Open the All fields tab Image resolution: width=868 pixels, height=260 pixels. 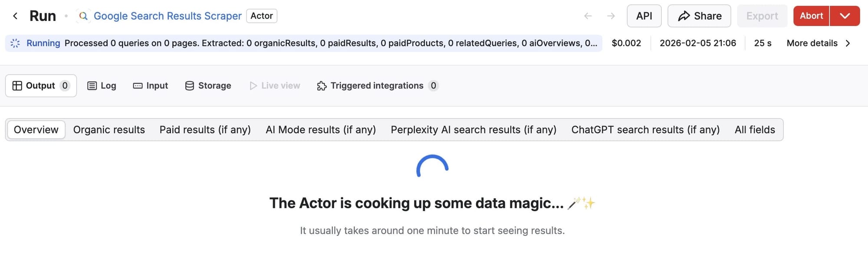click(x=755, y=129)
